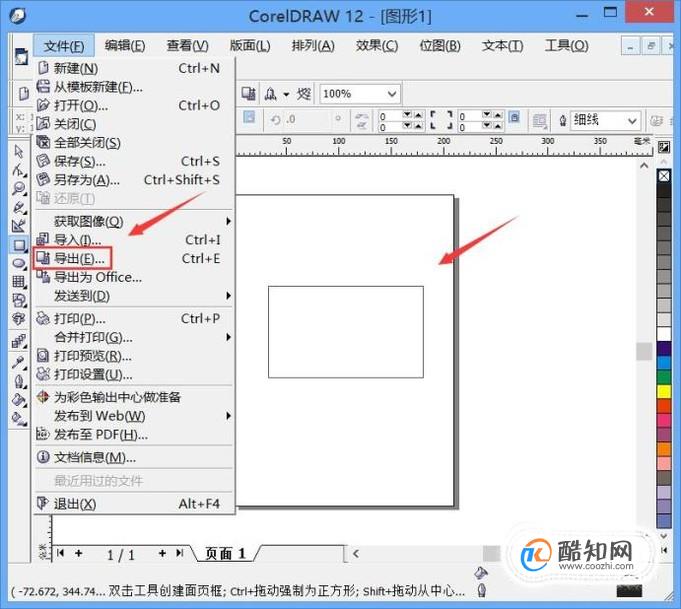
Task: Select the Pick tool arrow
Action: click(18, 151)
